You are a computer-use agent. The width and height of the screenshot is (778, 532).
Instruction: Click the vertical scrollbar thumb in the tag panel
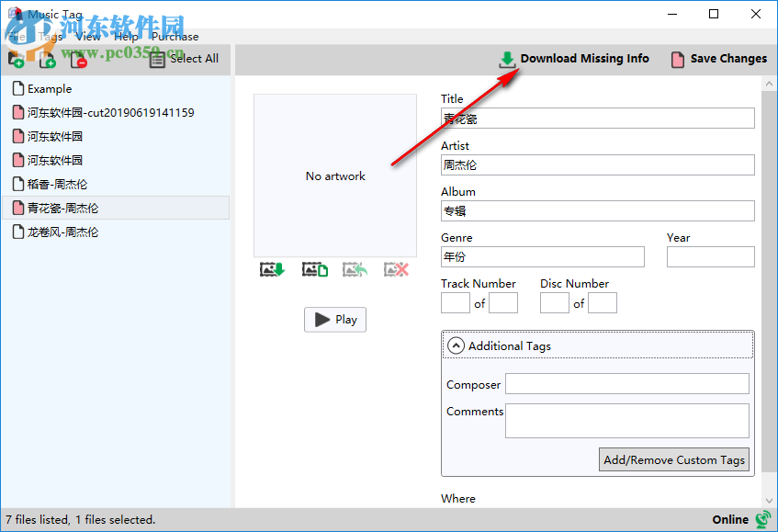(769, 281)
